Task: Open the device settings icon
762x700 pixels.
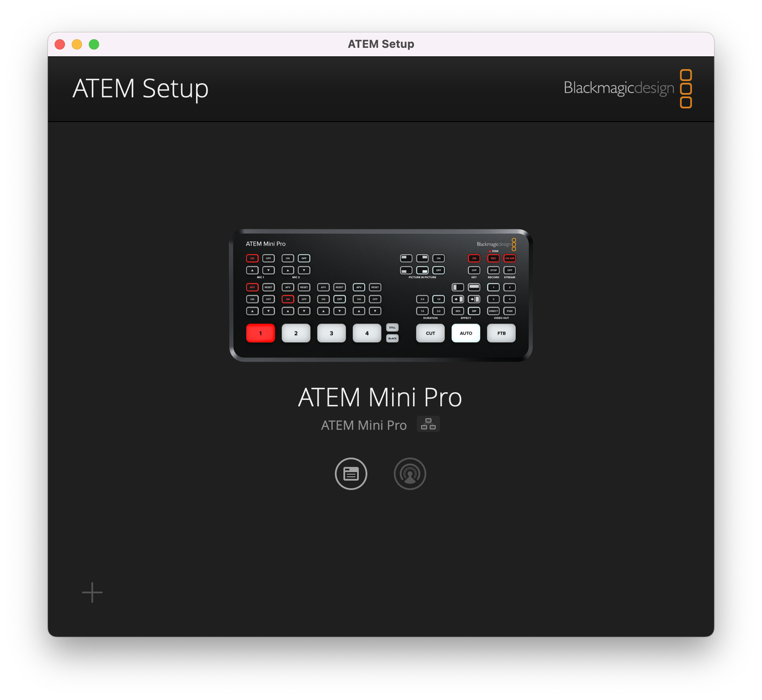Action: (351, 474)
